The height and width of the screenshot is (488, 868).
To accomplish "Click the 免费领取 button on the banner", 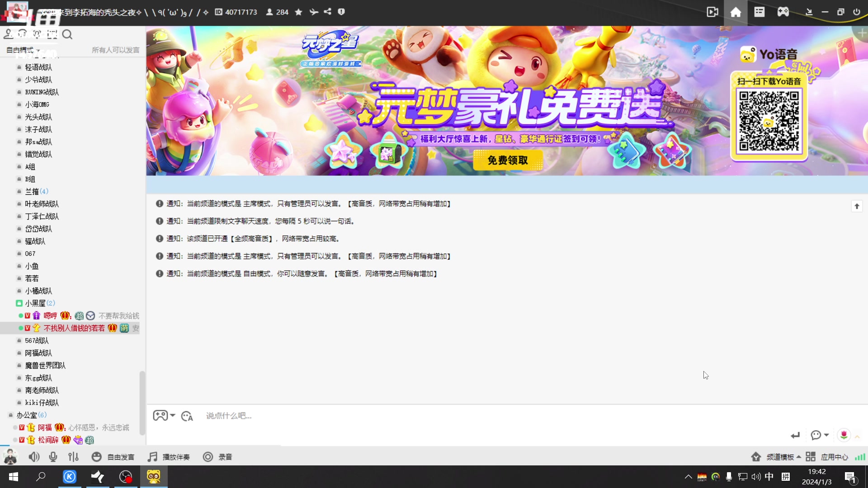I will (509, 160).
